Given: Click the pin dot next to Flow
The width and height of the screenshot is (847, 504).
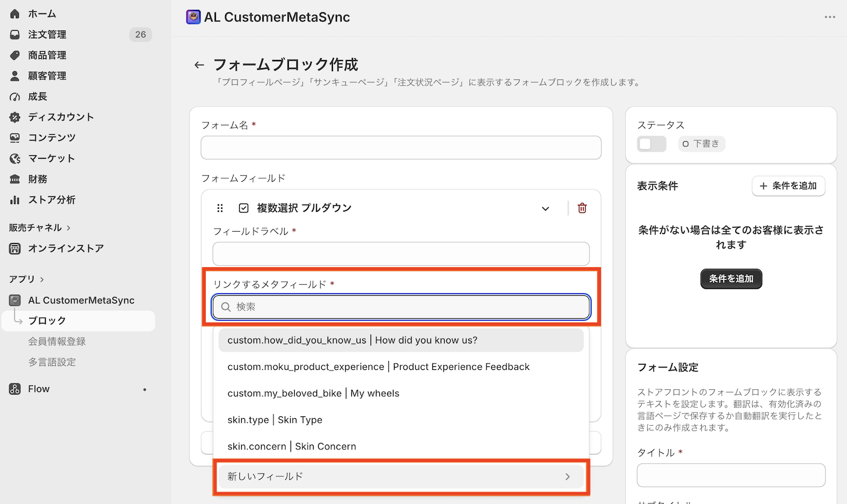Looking at the screenshot, I should [145, 389].
